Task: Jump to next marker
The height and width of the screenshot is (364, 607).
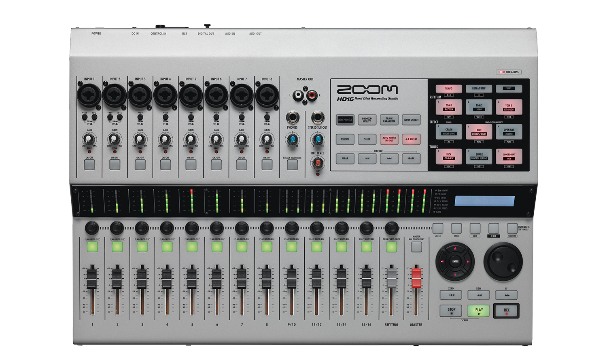Action: (x=389, y=159)
